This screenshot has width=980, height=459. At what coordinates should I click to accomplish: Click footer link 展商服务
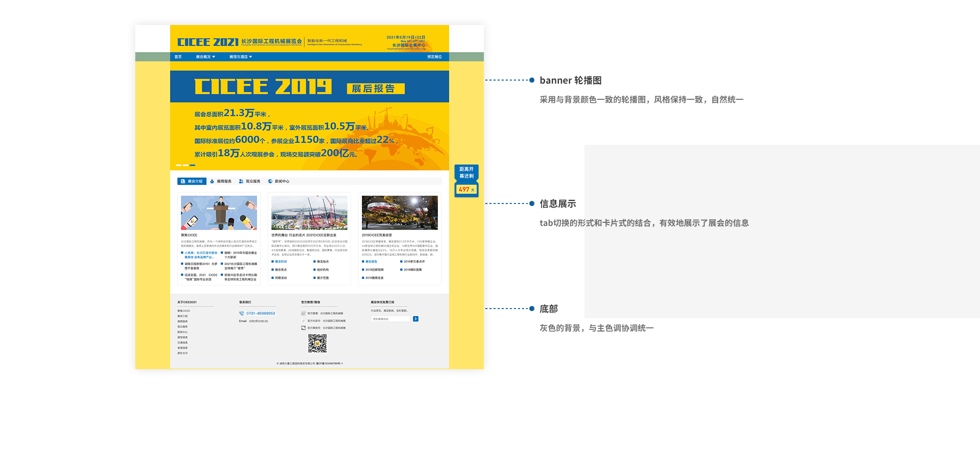click(x=183, y=321)
